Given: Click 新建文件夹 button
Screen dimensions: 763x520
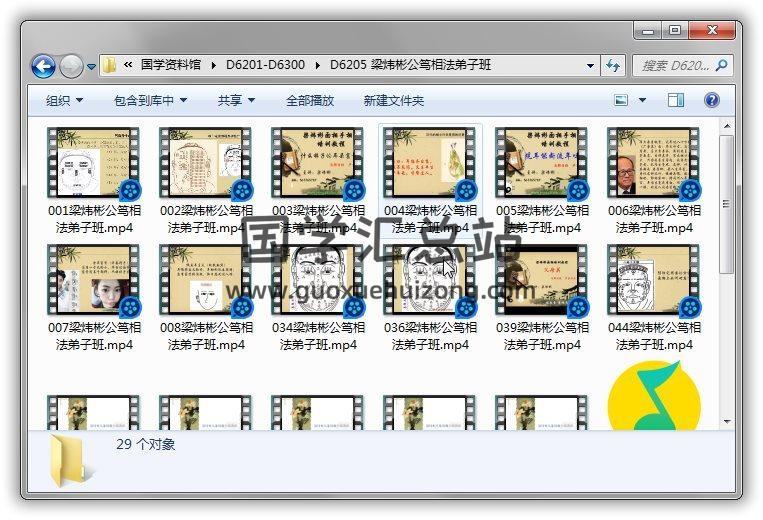Looking at the screenshot, I should (394, 101).
